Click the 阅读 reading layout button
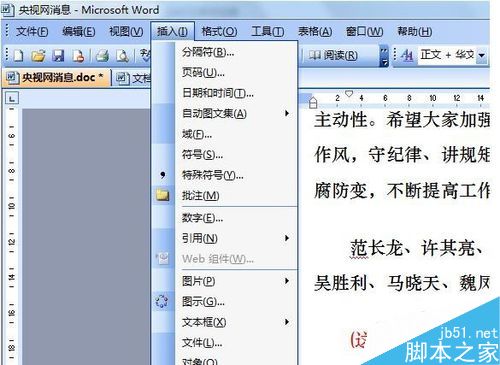Viewport: 500px width, 365px height. (333, 55)
